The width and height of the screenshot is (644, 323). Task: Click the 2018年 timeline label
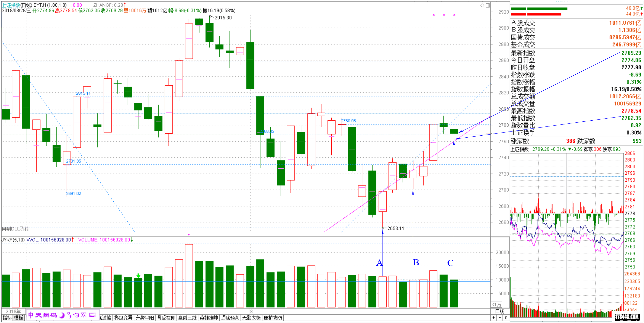[x=13, y=311]
